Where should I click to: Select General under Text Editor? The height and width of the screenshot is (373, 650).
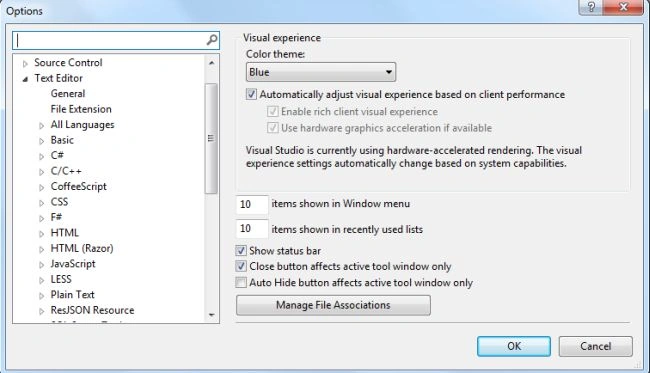coord(68,94)
